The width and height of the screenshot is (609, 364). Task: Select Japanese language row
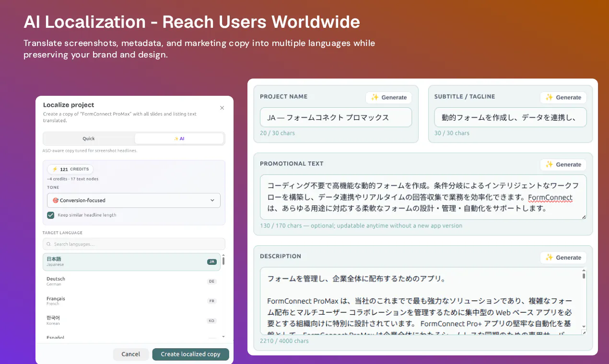click(x=131, y=262)
